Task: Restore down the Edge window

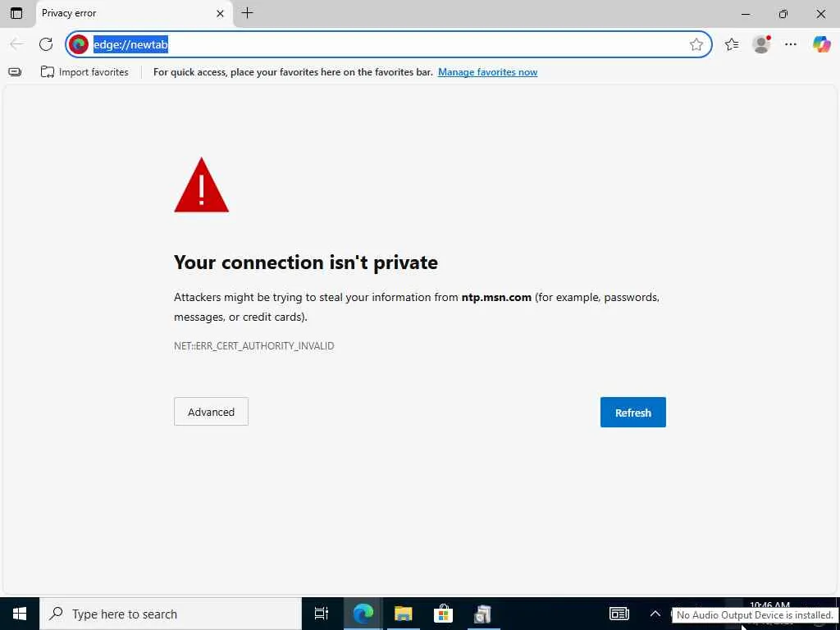Action: coord(783,14)
